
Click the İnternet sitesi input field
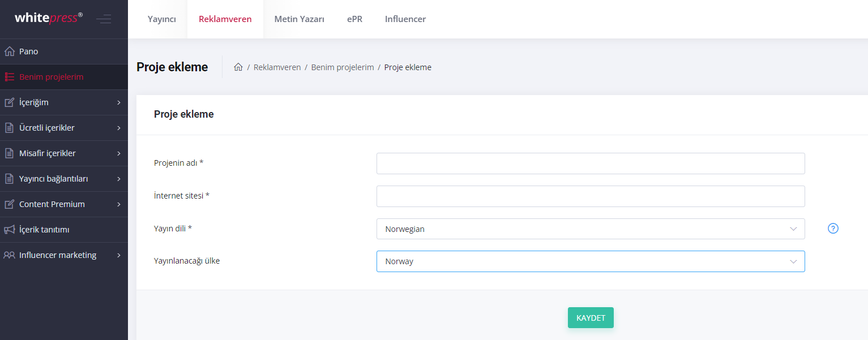[x=591, y=196]
